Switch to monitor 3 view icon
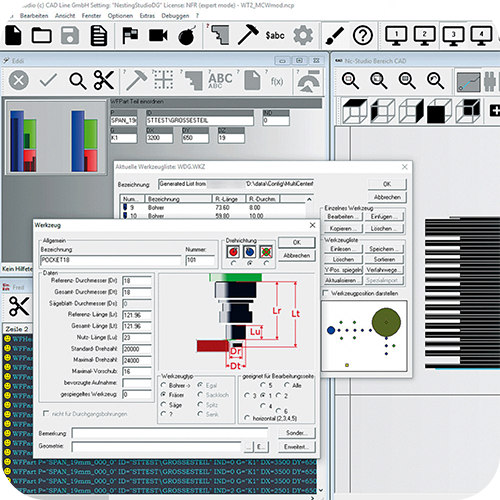Screen dimensions: 500x500 (453, 35)
